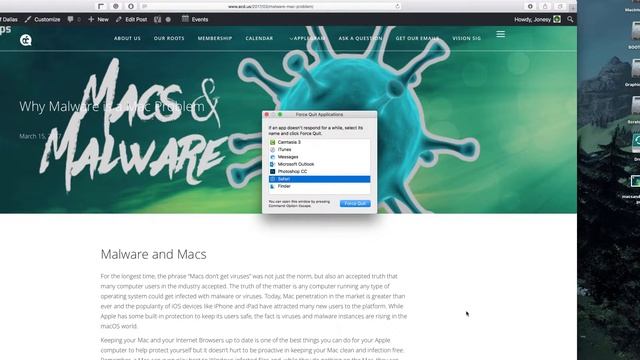This screenshot has height=360, width=640.
Task: Open comments bubble in admin bar
Action: (73, 19)
